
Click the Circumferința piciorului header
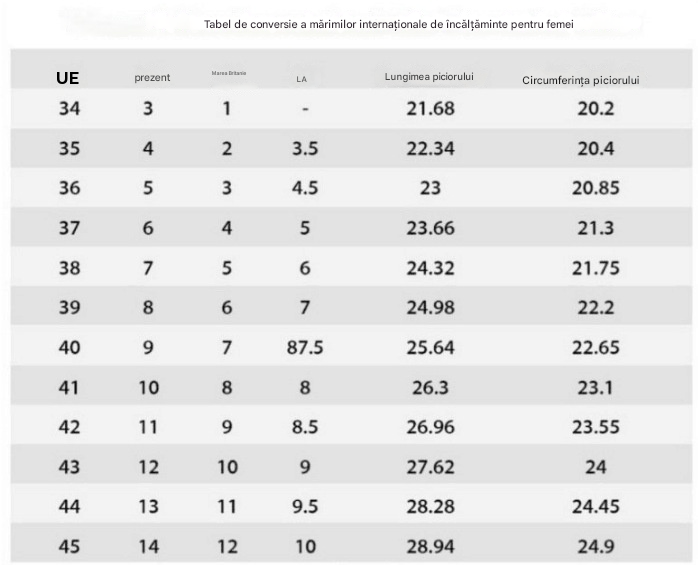tap(581, 80)
